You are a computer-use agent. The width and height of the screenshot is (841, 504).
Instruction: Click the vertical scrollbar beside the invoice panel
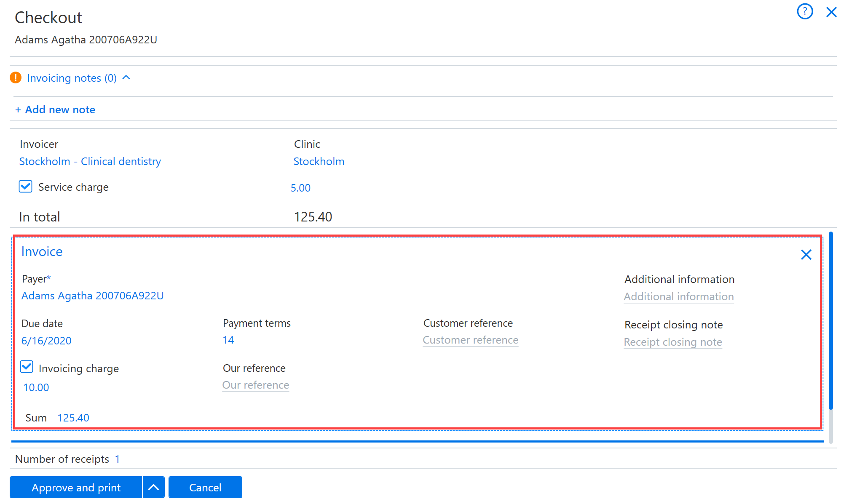(x=831, y=337)
